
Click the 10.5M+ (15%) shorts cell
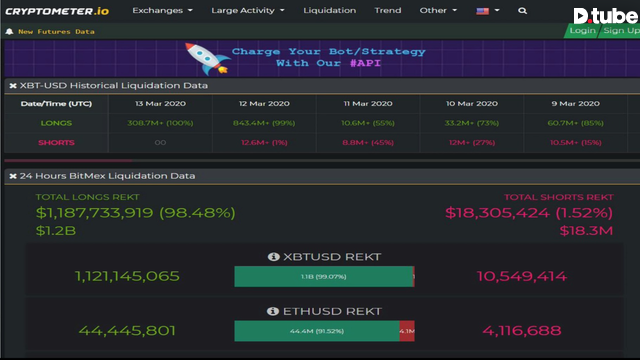576,142
